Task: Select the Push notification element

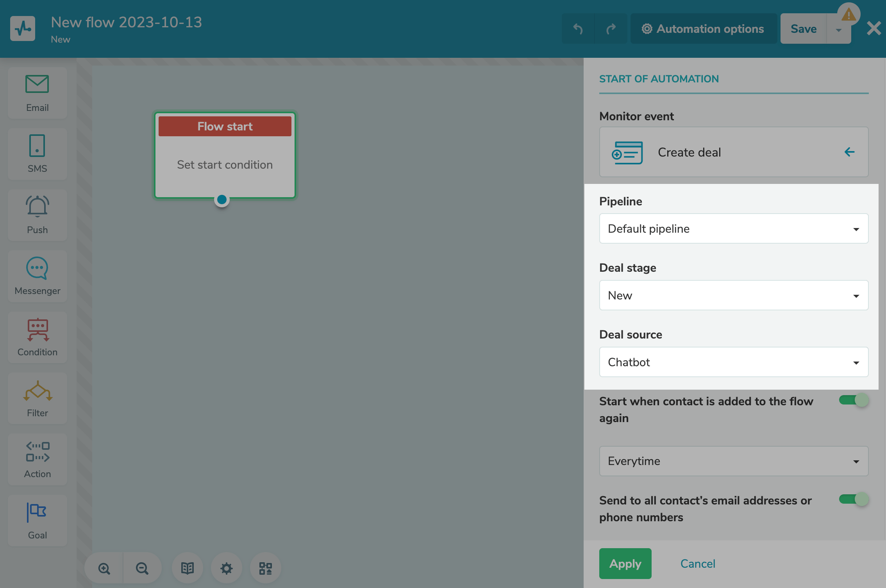Action: (37, 215)
